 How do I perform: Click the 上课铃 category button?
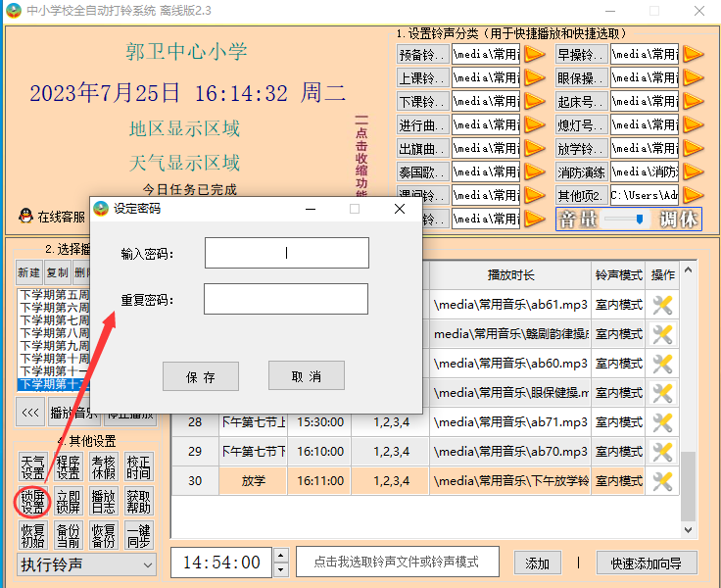point(422,77)
